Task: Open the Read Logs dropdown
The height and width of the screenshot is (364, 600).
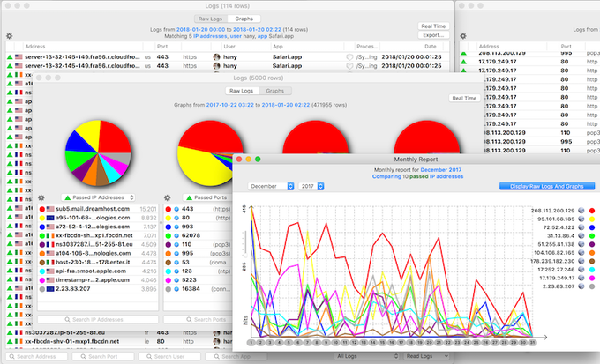Action: coord(426,356)
